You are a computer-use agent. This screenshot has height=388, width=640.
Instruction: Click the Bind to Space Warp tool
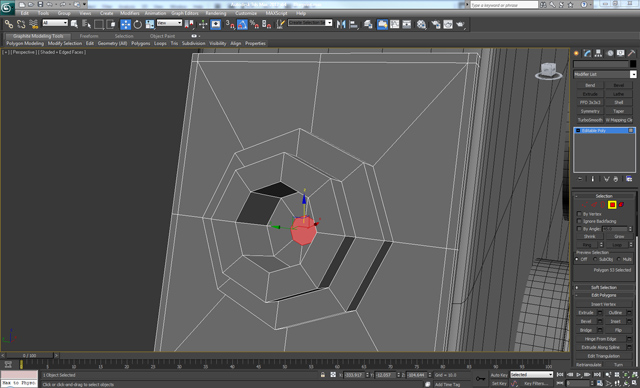33,24
